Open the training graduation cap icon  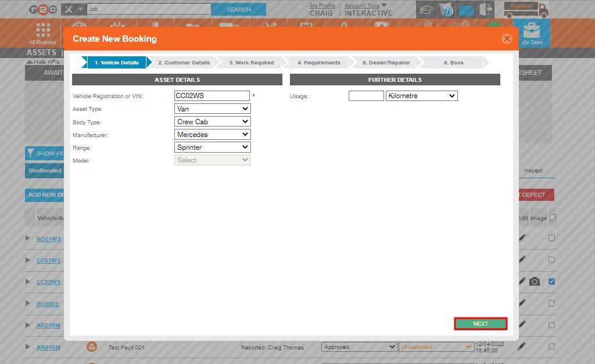click(x=426, y=9)
